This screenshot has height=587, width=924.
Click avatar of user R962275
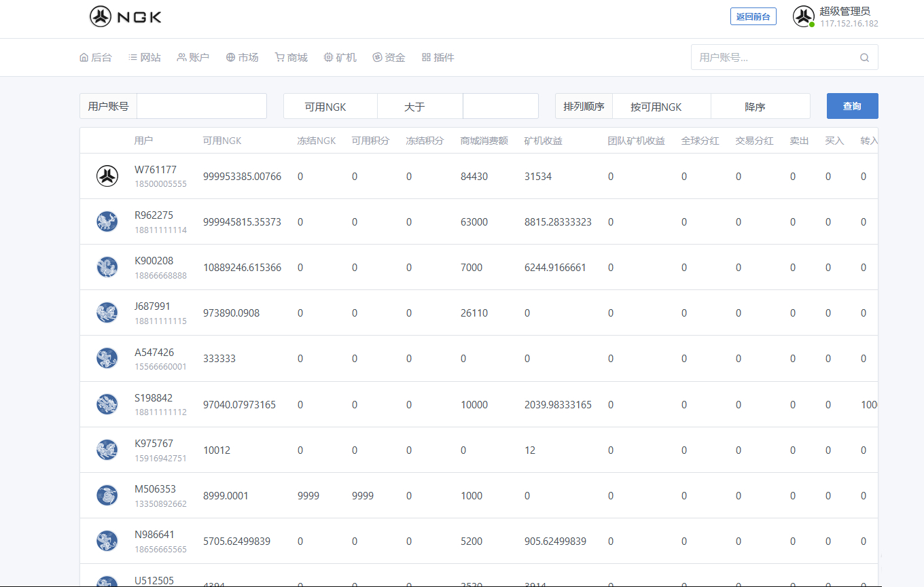click(x=107, y=221)
